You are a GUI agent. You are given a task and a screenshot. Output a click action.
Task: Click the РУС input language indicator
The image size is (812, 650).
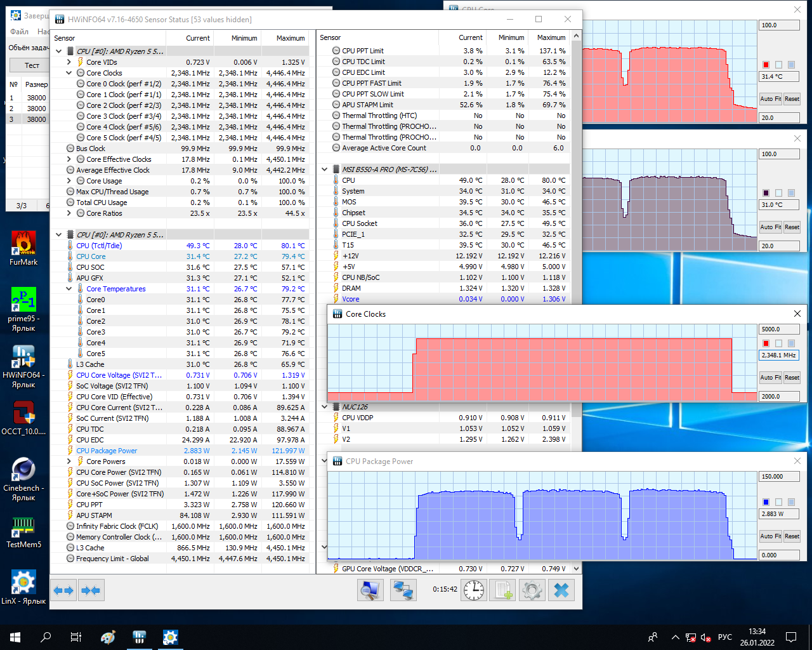(725, 637)
